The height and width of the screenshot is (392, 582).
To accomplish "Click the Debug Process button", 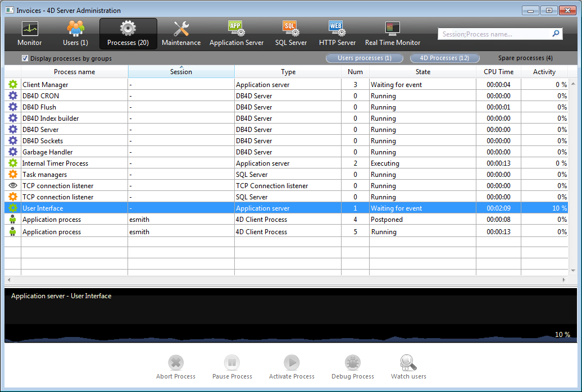I will click(352, 367).
